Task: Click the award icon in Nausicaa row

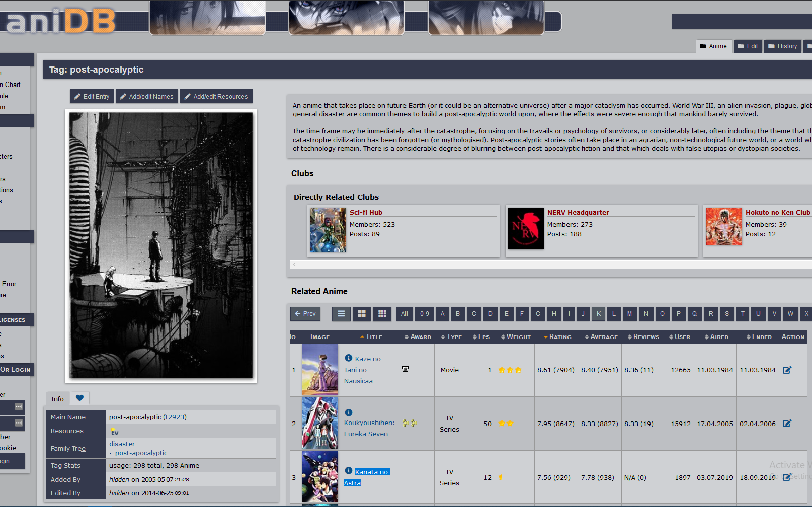Action: pos(405,369)
